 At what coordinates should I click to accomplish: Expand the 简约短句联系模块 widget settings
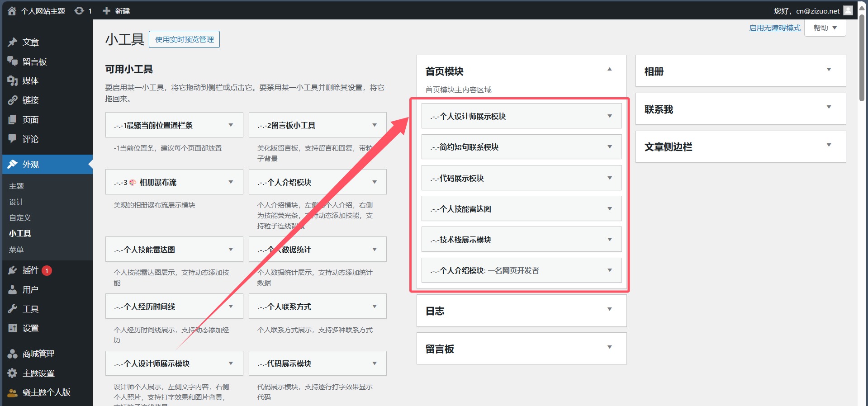click(x=609, y=147)
